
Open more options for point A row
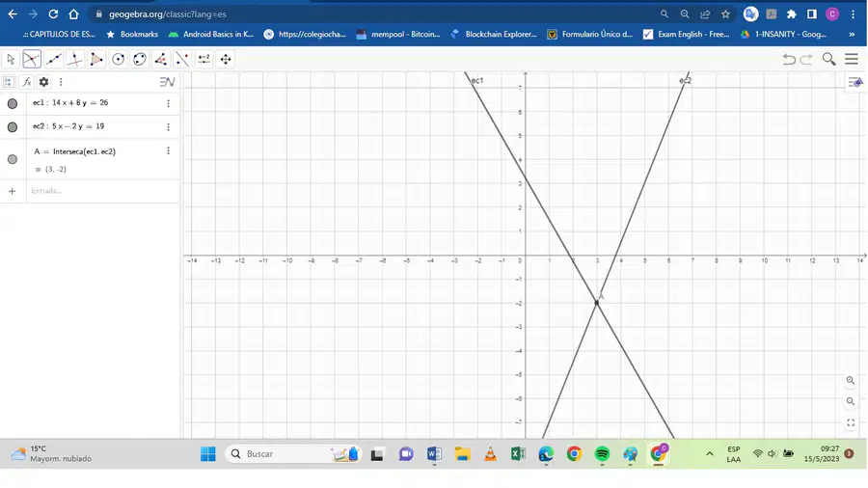coord(168,151)
